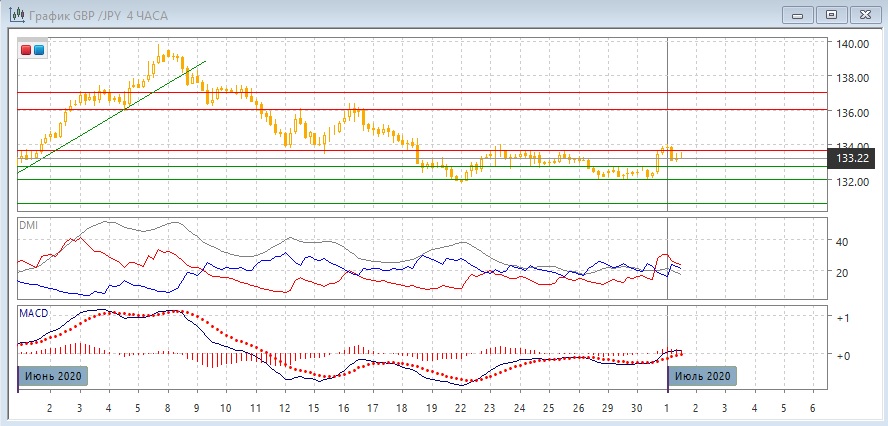The width and height of the screenshot is (888, 426).
Task: Click date 15 on the time axis
Action: [x=313, y=408]
